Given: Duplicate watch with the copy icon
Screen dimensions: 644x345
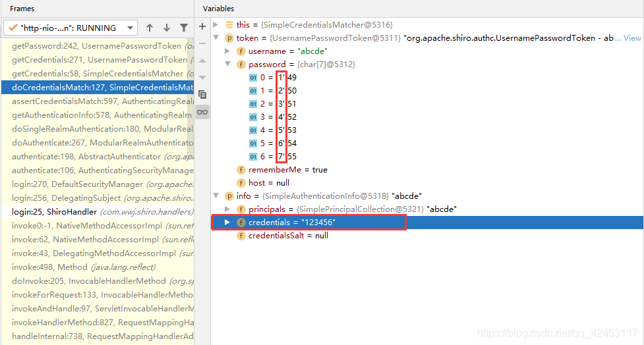Looking at the screenshot, I should [x=202, y=95].
